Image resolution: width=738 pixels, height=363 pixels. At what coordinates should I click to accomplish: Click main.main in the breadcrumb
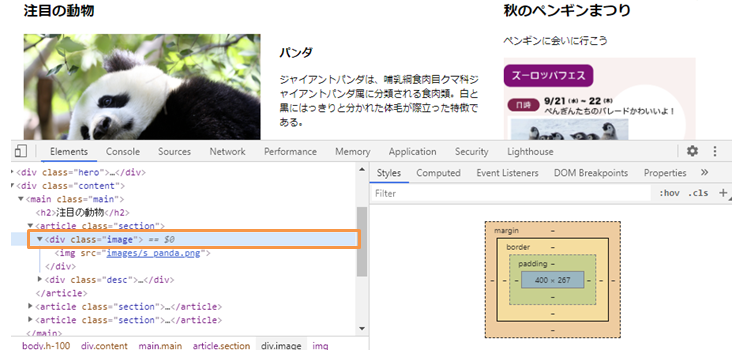[x=160, y=346]
